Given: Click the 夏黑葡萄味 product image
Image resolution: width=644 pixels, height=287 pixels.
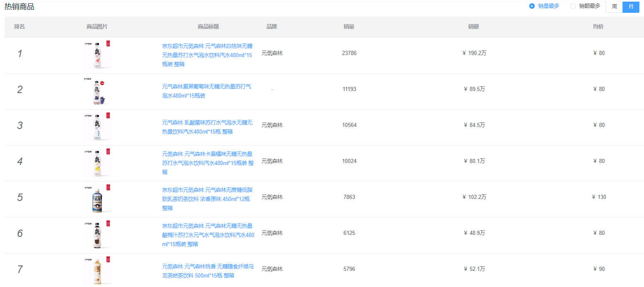Looking at the screenshot, I should point(97,91).
